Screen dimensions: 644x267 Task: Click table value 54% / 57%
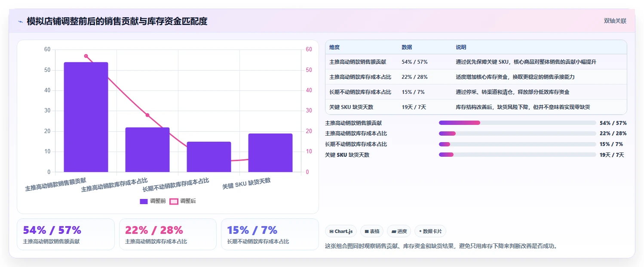click(414, 62)
